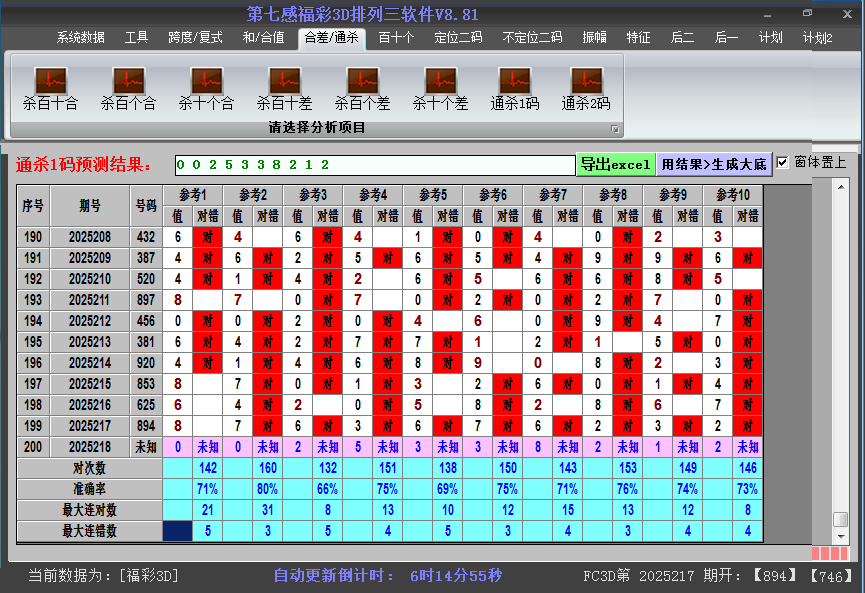The width and height of the screenshot is (865, 593).
Task: Select the 通杀2码 analysis icon
Action: 586,89
